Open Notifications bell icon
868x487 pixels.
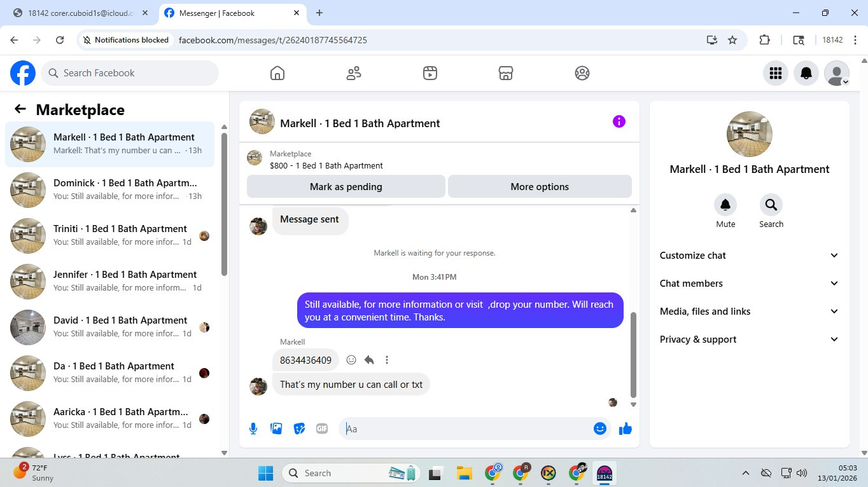pyautogui.click(x=806, y=73)
